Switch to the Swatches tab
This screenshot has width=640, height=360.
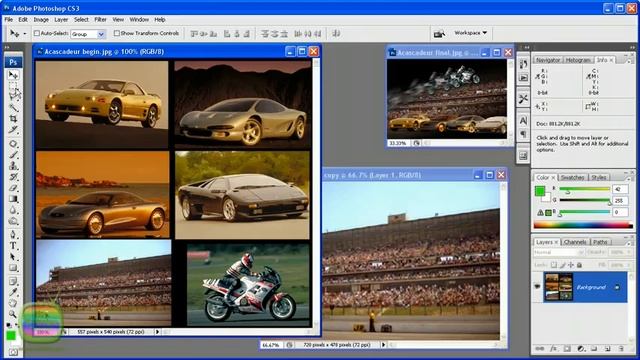572,178
